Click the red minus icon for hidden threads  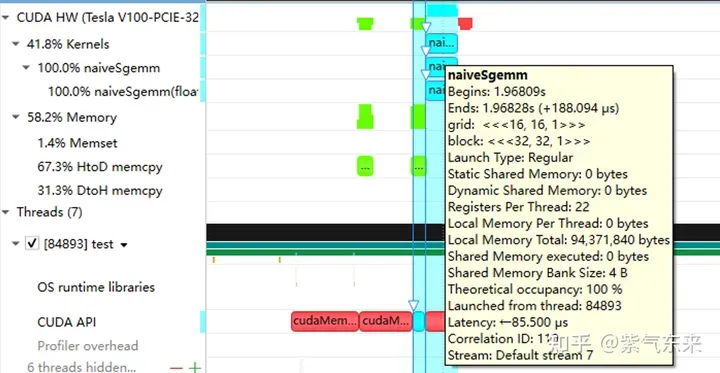tap(176, 367)
